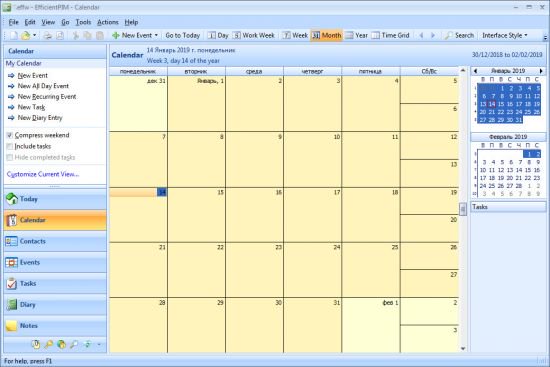Select January 14 in mini calendar
550x367 pixels.
[x=492, y=104]
